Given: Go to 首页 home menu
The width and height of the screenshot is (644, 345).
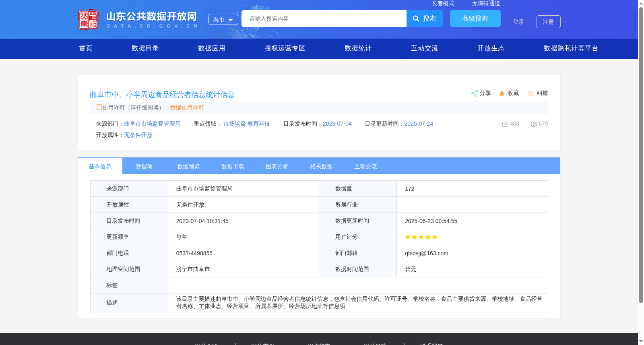Looking at the screenshot, I should coord(86,48).
